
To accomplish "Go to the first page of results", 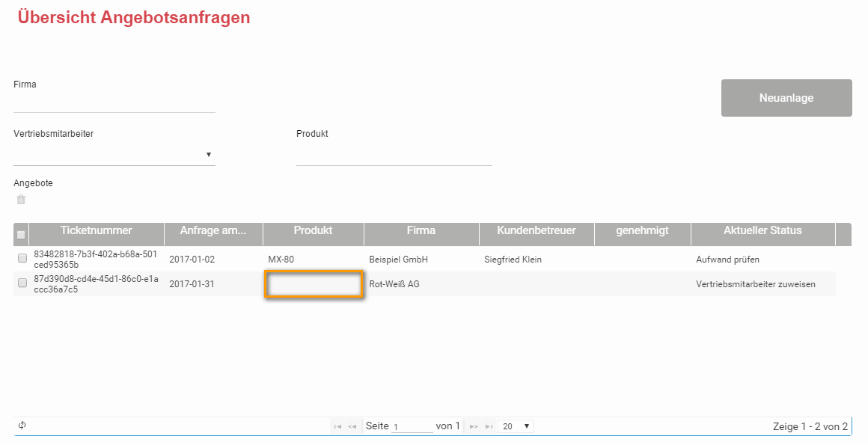I will coord(337,426).
